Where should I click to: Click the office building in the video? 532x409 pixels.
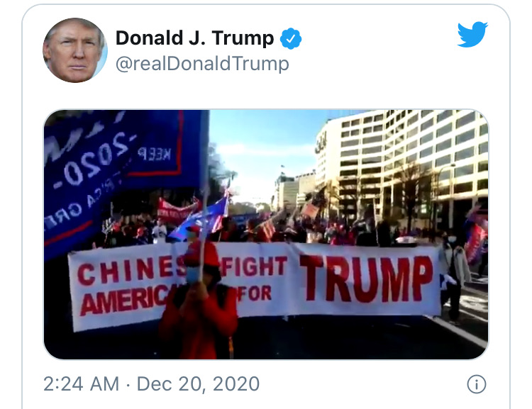point(404,166)
